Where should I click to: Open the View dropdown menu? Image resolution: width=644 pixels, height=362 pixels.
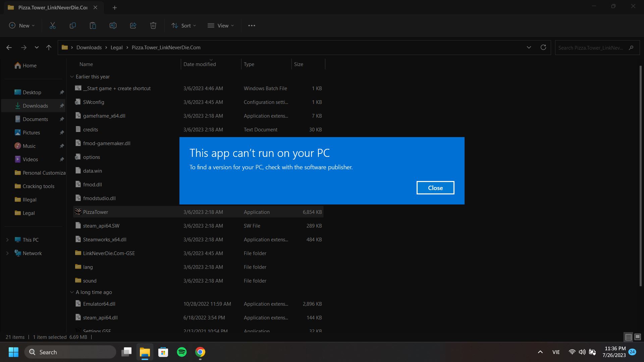coord(221,25)
